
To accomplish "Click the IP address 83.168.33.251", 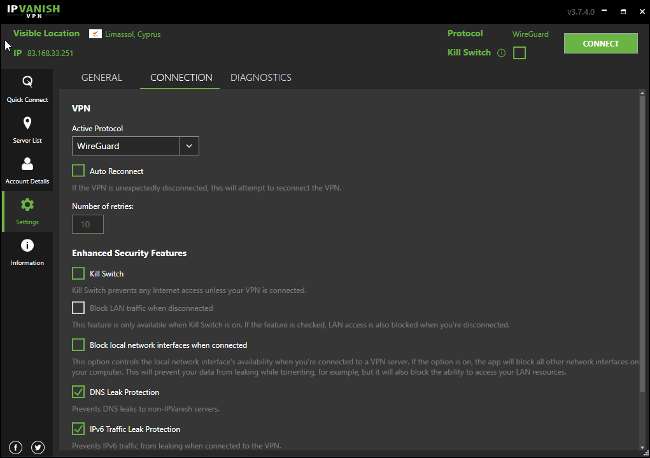I will [50, 53].
